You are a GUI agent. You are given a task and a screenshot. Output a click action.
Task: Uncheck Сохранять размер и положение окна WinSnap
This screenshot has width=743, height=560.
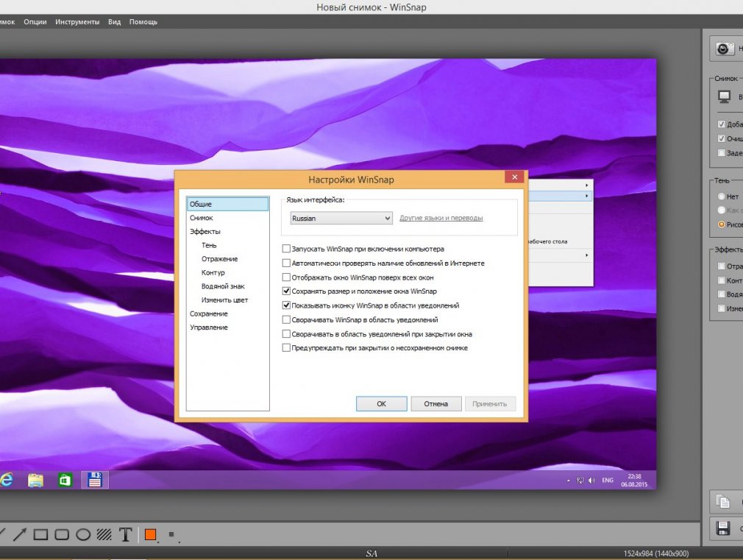(286, 291)
